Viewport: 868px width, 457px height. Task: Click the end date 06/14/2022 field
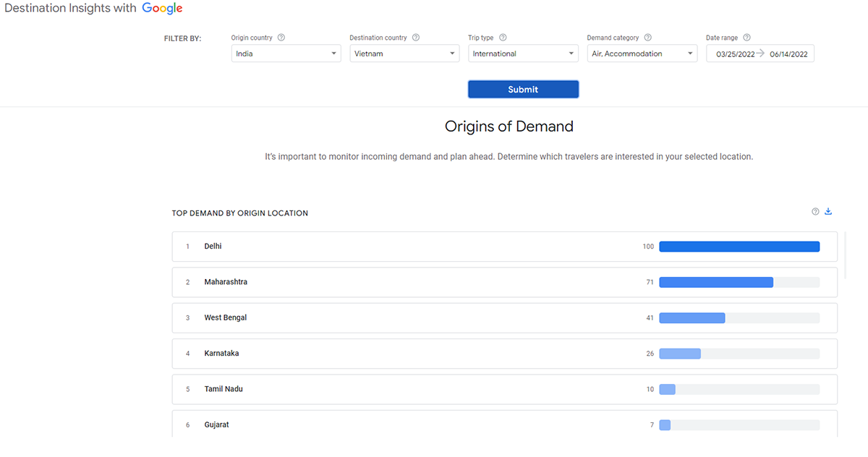(x=788, y=54)
